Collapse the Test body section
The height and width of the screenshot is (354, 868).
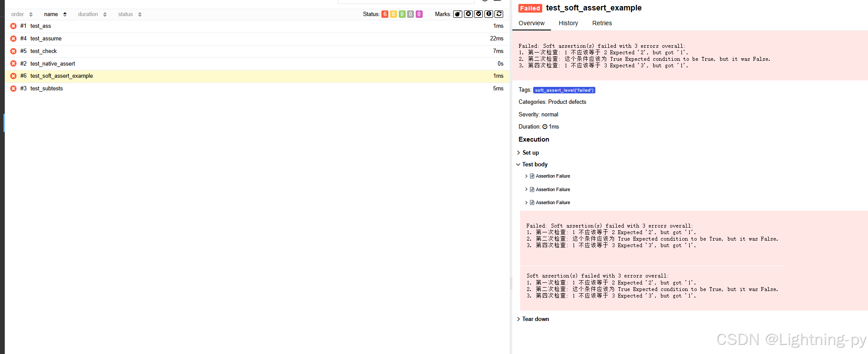[531, 164]
